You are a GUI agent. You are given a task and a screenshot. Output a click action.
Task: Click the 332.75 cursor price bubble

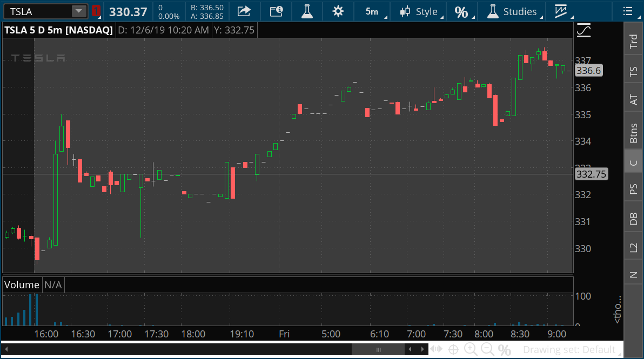[591, 174]
